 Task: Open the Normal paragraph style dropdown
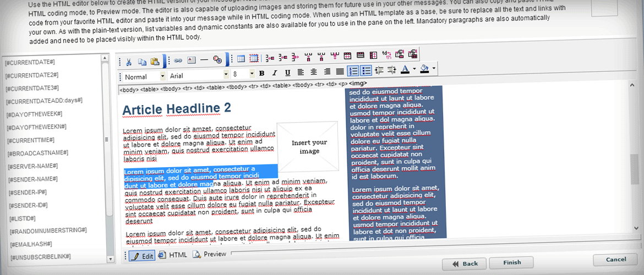pyautogui.click(x=162, y=76)
